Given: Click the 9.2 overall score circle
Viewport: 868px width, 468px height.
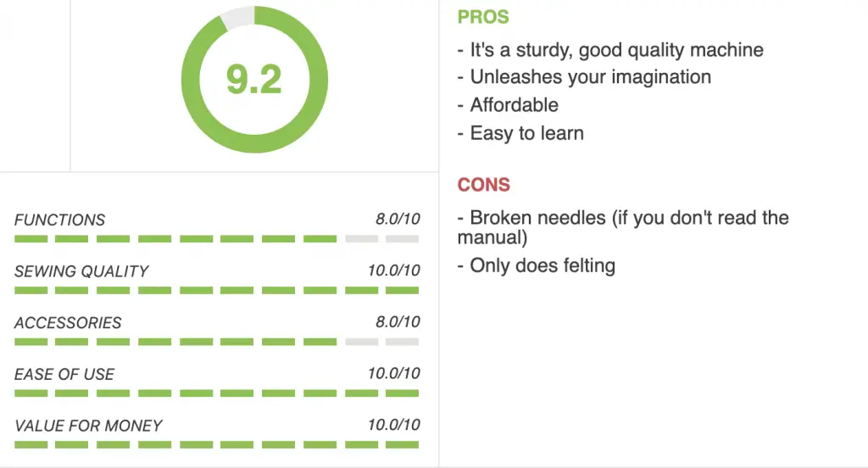Looking at the screenshot, I should [x=254, y=79].
